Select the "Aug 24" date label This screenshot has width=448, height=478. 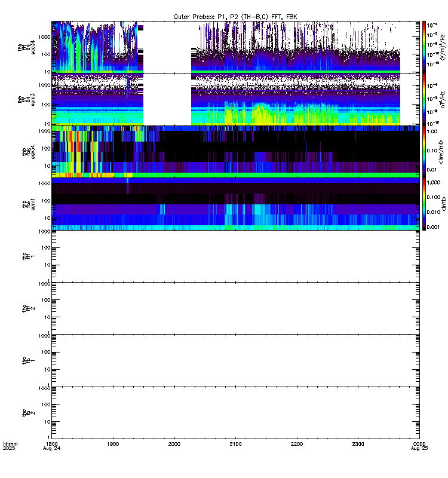click(51, 449)
